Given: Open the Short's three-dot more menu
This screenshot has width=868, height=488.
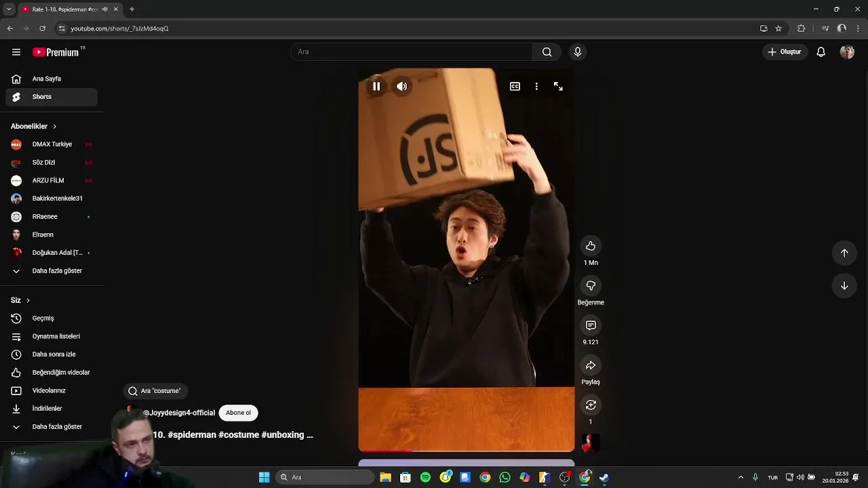Looking at the screenshot, I should pos(536,86).
